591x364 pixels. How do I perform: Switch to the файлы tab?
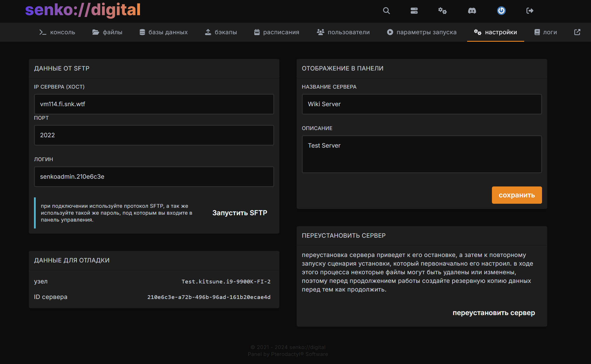click(x=107, y=32)
